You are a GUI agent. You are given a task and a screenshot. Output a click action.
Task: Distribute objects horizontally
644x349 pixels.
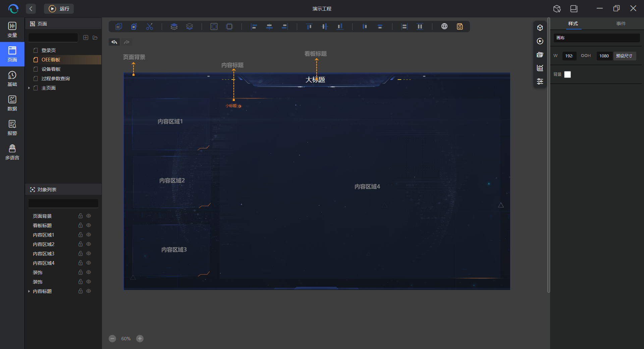pyautogui.click(x=365, y=27)
